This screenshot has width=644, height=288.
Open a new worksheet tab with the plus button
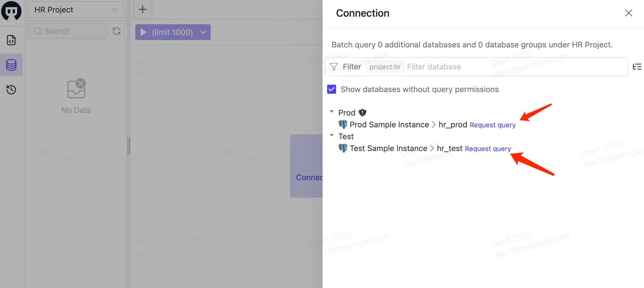click(142, 9)
